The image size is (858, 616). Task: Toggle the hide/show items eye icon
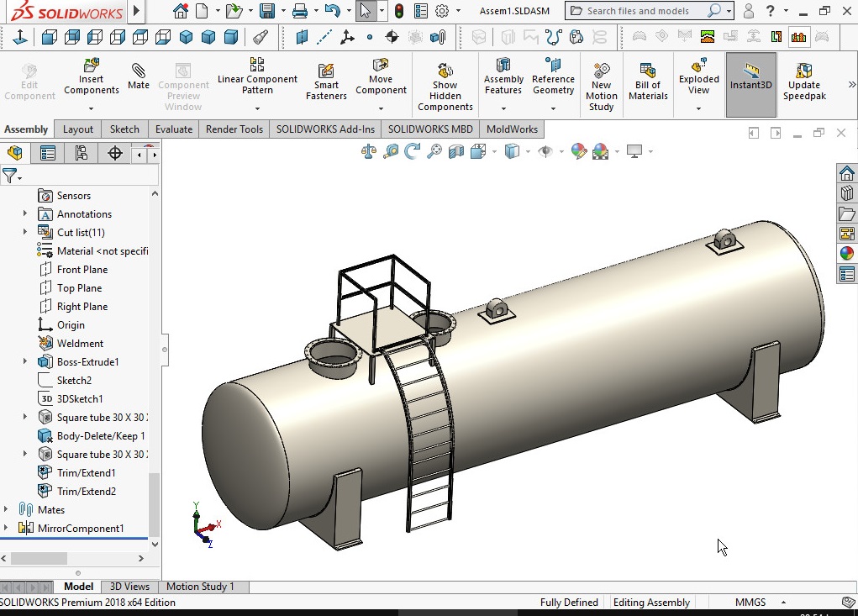click(545, 151)
